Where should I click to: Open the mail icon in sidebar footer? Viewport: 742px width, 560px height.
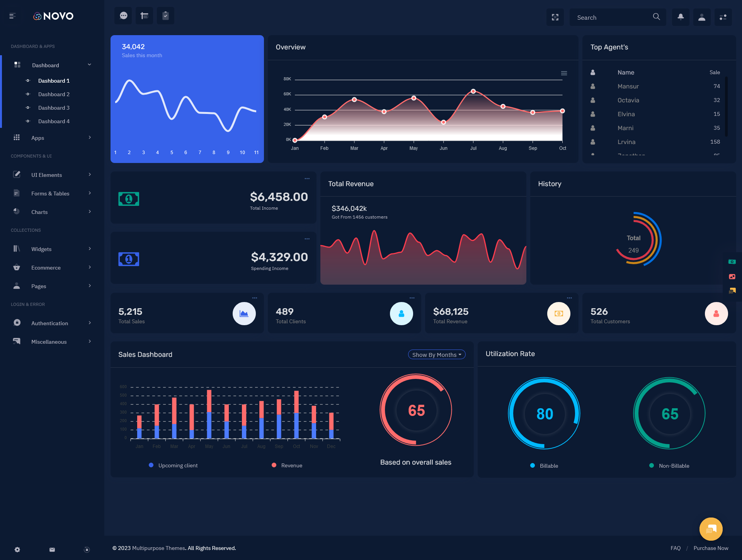coord(52,550)
